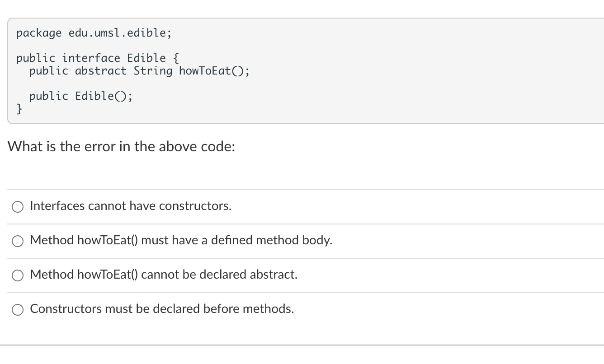Screen dimensions: 604x364
Task: Click the 'String' return type in the code
Action: point(153,71)
